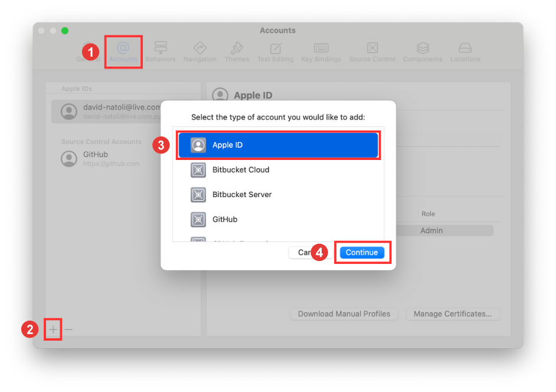Open the Accounts preferences tab

pos(123,51)
